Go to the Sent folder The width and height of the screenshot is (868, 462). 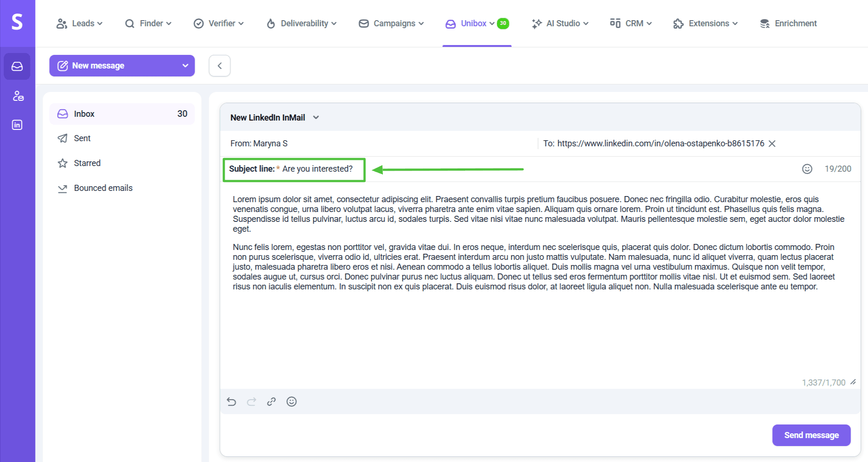(x=82, y=138)
